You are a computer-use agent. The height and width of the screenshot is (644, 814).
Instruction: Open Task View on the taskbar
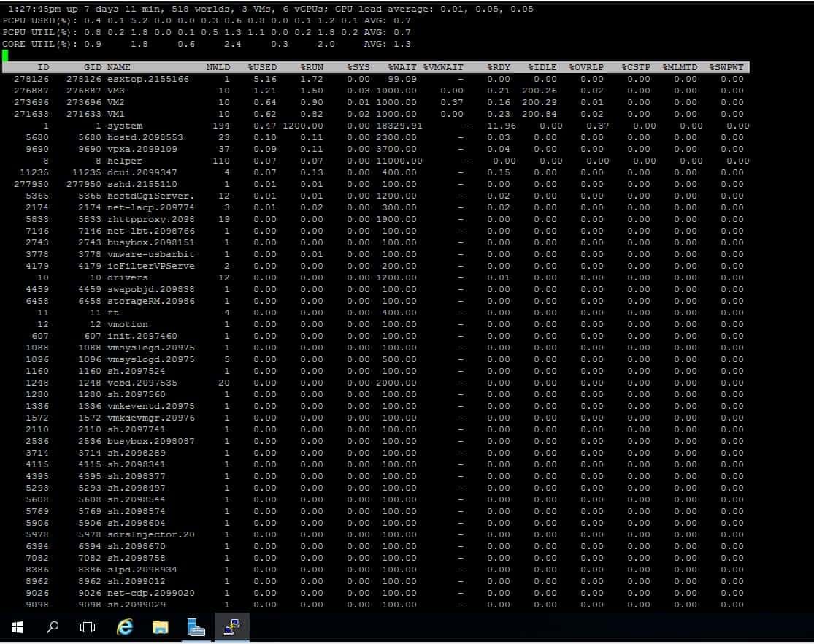(x=88, y=627)
